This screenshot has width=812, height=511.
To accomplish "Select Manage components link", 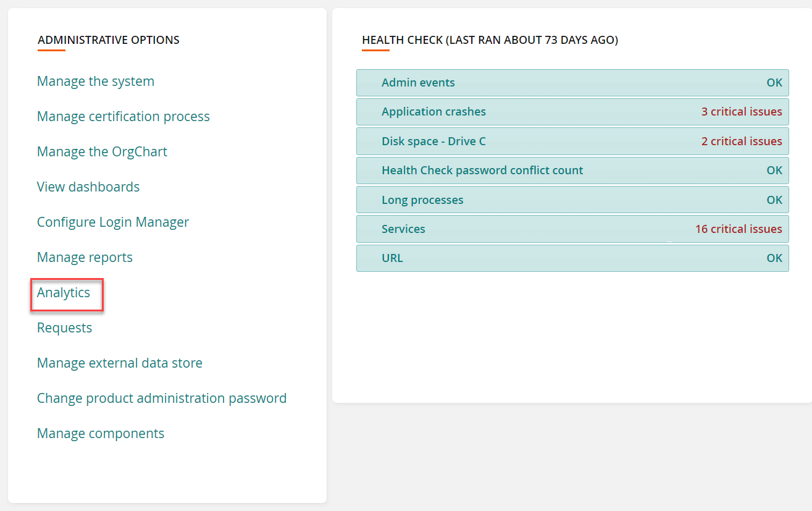I will [x=101, y=434].
